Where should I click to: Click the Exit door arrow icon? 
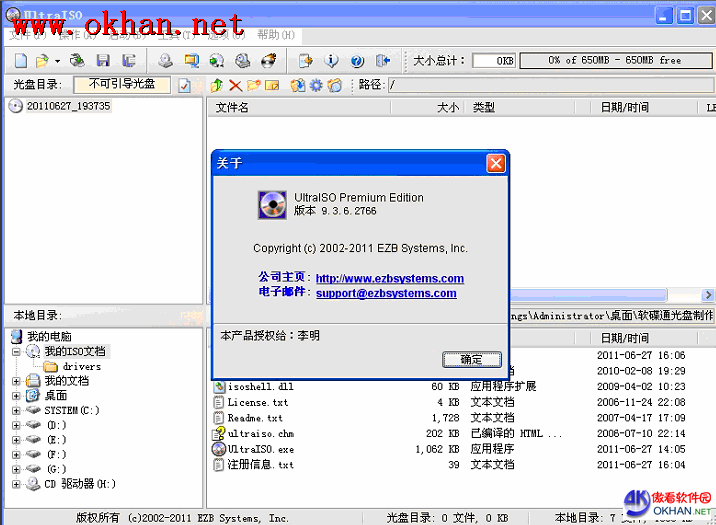tap(383, 61)
